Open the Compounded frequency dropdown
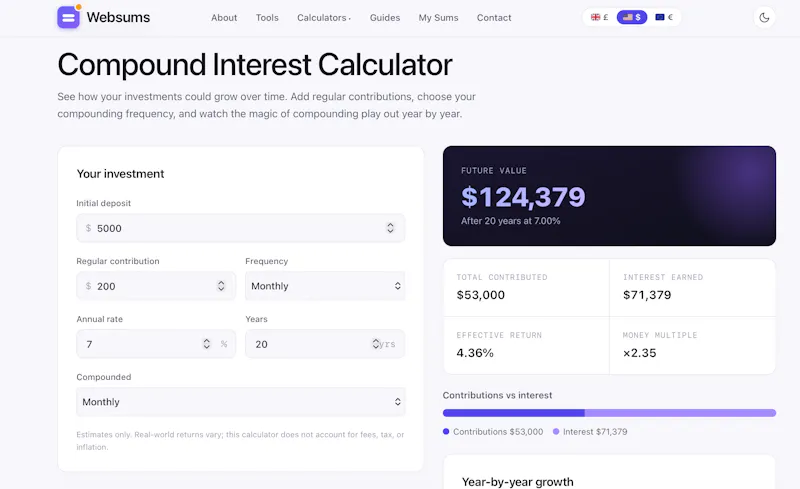Image resolution: width=800 pixels, height=489 pixels. pyautogui.click(x=241, y=402)
